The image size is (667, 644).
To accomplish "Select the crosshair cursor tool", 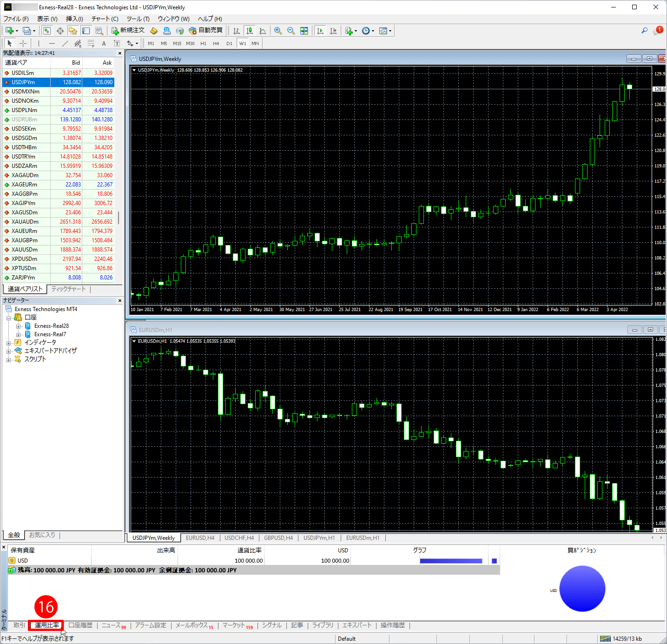I will click(23, 43).
